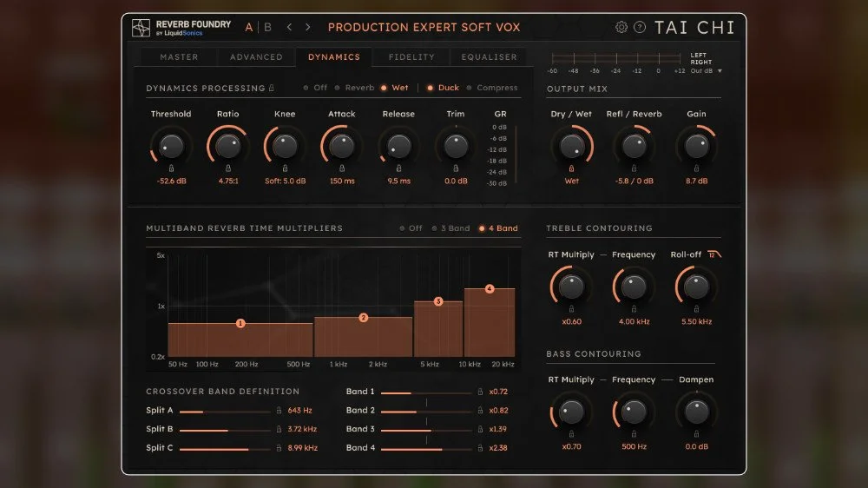Turn multiband multipliers Off
The image size is (868, 488).
pos(411,228)
